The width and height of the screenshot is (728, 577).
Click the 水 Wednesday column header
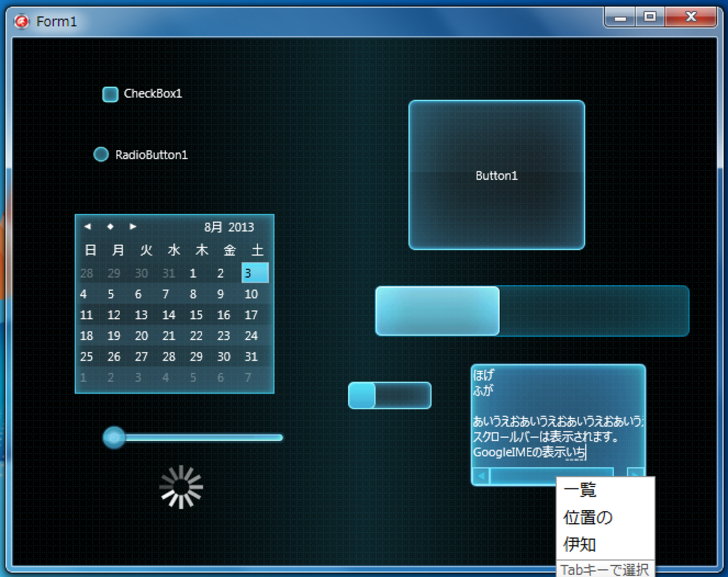pos(174,250)
